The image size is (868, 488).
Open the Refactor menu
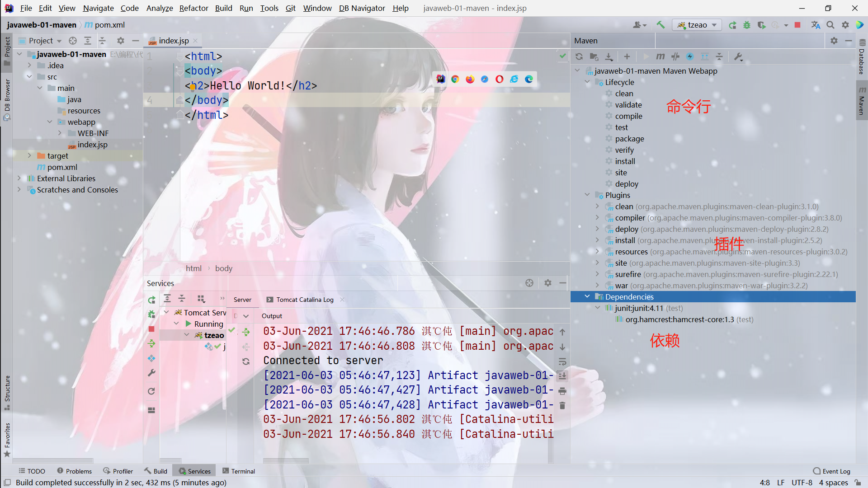click(x=193, y=8)
